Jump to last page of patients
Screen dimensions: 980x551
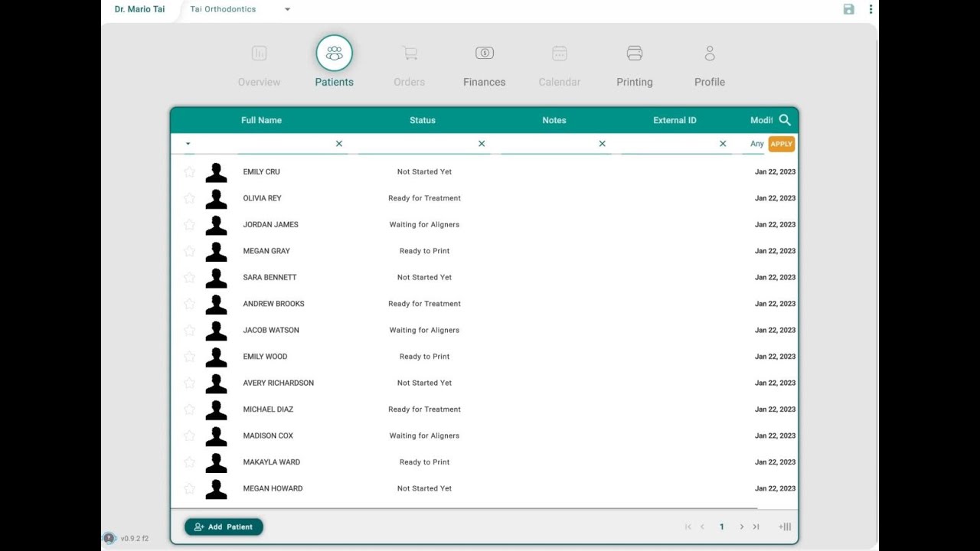[x=756, y=527]
